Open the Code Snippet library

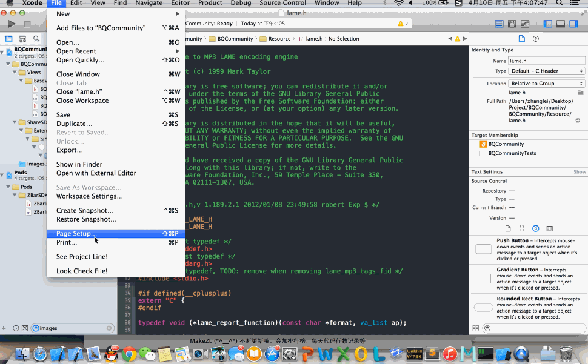pos(522,228)
